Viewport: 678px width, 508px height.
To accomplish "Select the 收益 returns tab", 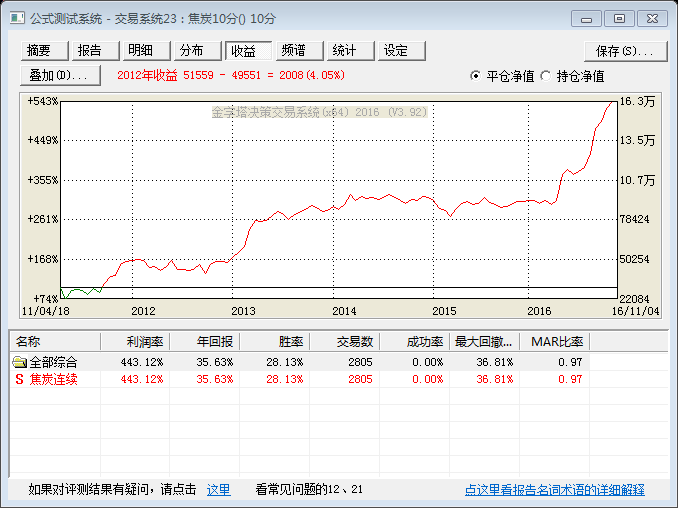I will 249,51.
